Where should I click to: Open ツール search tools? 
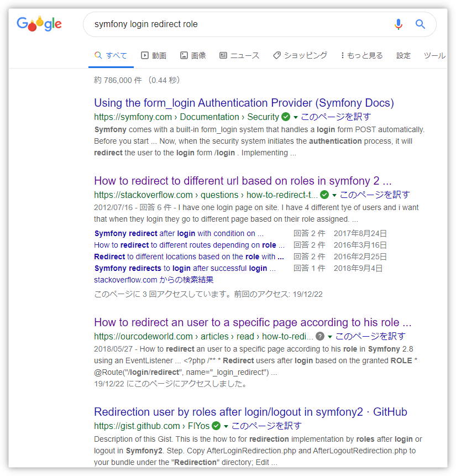434,55
